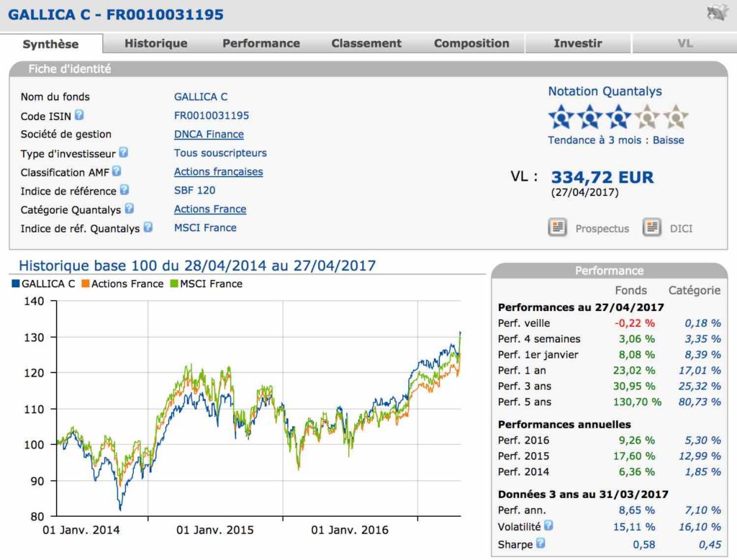Click the Sharpe ratio help icon
The height and width of the screenshot is (560, 737).
coord(541,543)
